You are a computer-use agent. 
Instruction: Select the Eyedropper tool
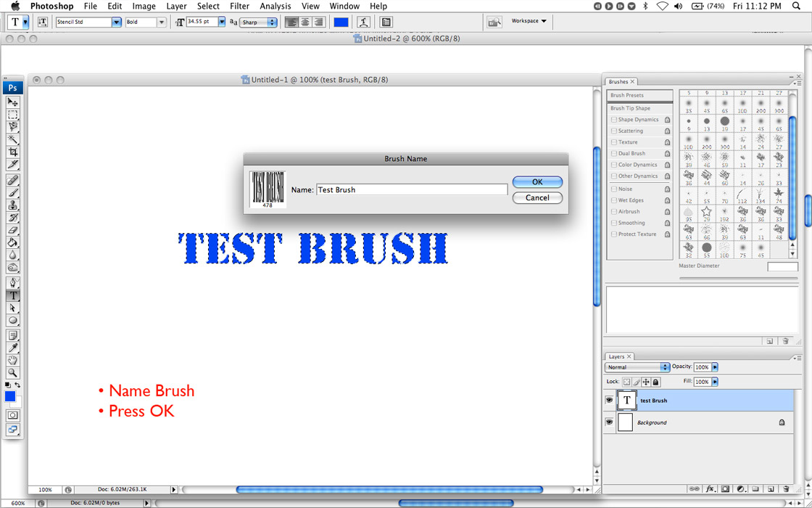(13, 348)
